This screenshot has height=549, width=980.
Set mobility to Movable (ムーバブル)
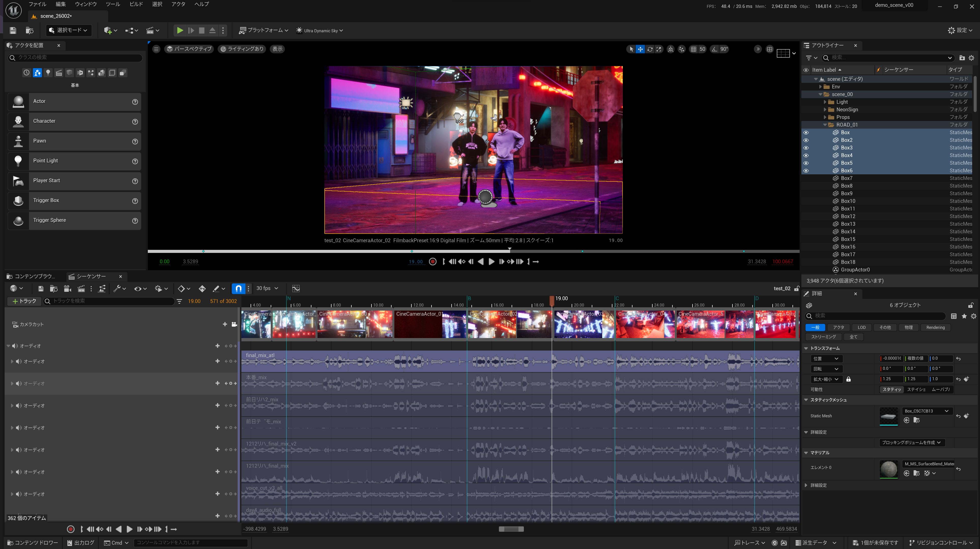941,389
